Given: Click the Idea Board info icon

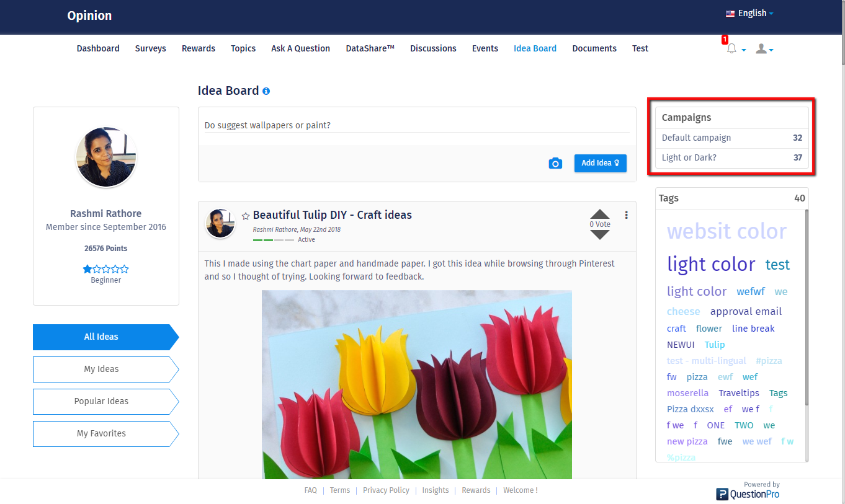Looking at the screenshot, I should (x=266, y=91).
